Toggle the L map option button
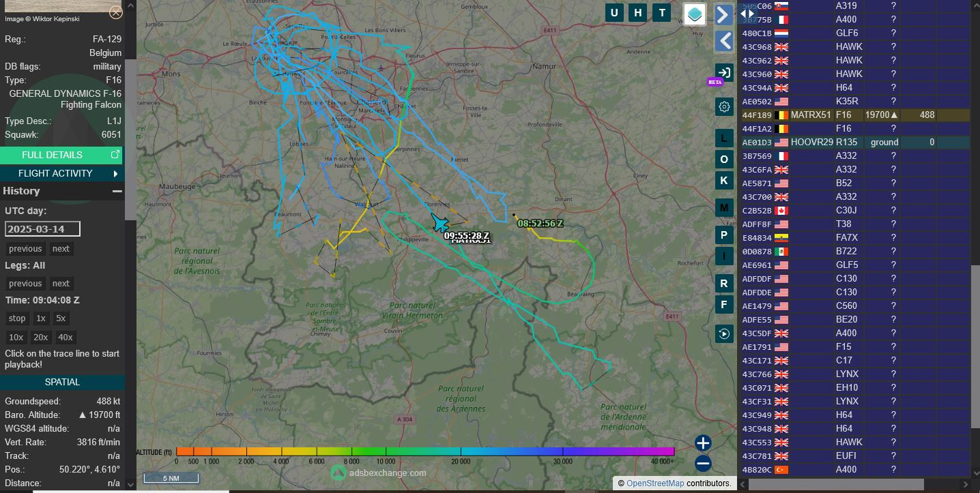Image resolution: width=980 pixels, height=493 pixels. [724, 138]
